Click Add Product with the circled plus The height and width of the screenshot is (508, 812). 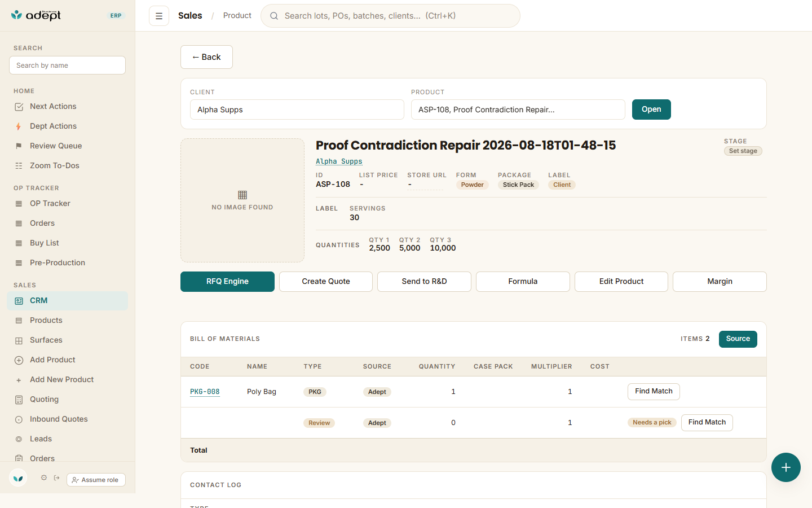coord(68,360)
